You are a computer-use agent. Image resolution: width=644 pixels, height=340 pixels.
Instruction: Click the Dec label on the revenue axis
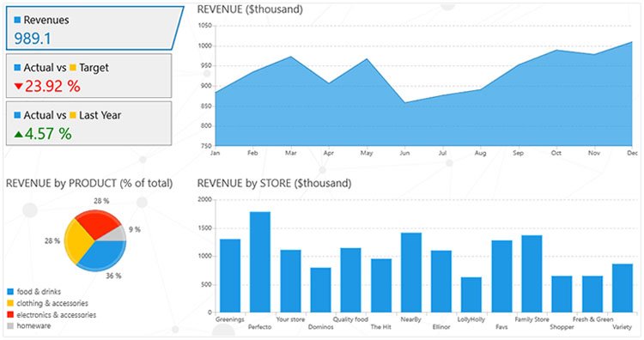(633, 153)
